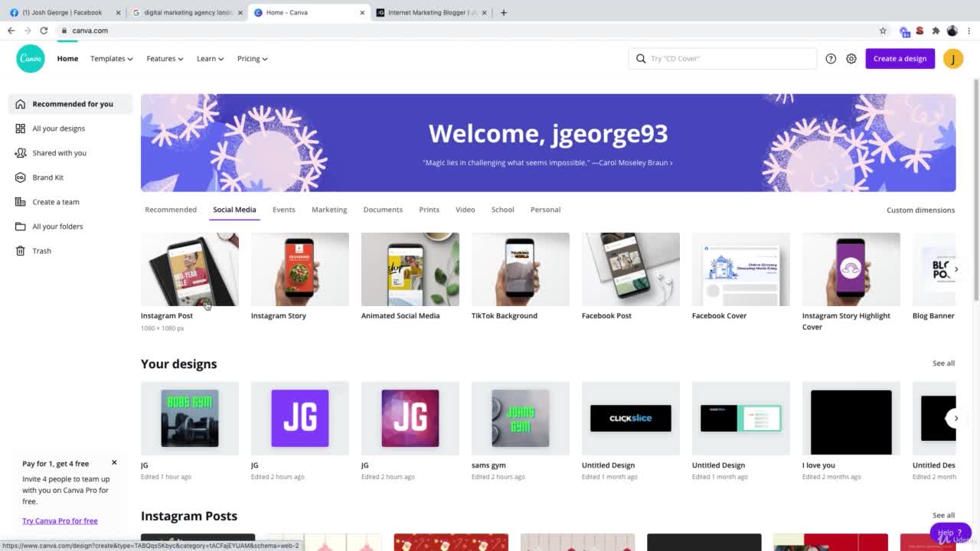
Task: Switch to the Recommended tab
Action: point(171,210)
